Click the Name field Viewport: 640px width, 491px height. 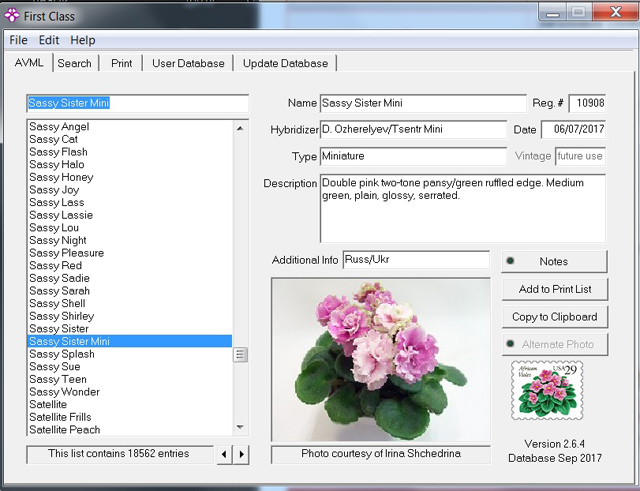point(423,103)
